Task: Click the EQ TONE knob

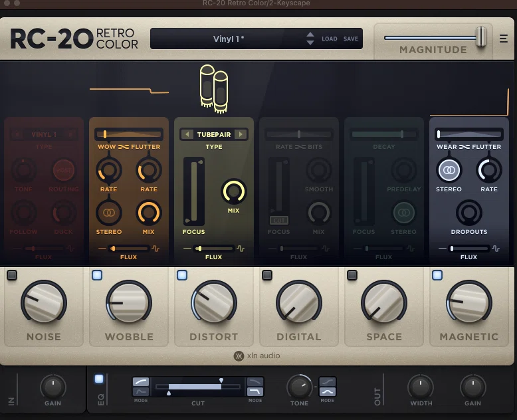Action: click(x=300, y=387)
